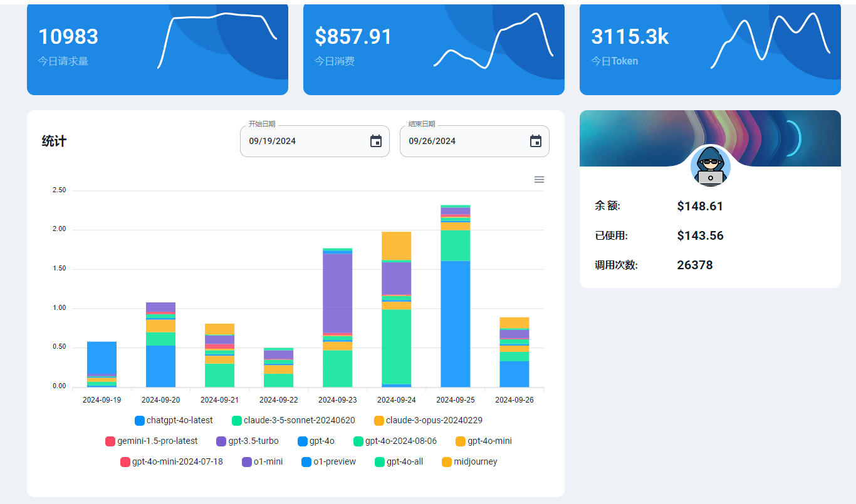Image resolution: width=856 pixels, height=504 pixels.
Task: Click today's spending card showing $857.91
Action: coord(434,49)
